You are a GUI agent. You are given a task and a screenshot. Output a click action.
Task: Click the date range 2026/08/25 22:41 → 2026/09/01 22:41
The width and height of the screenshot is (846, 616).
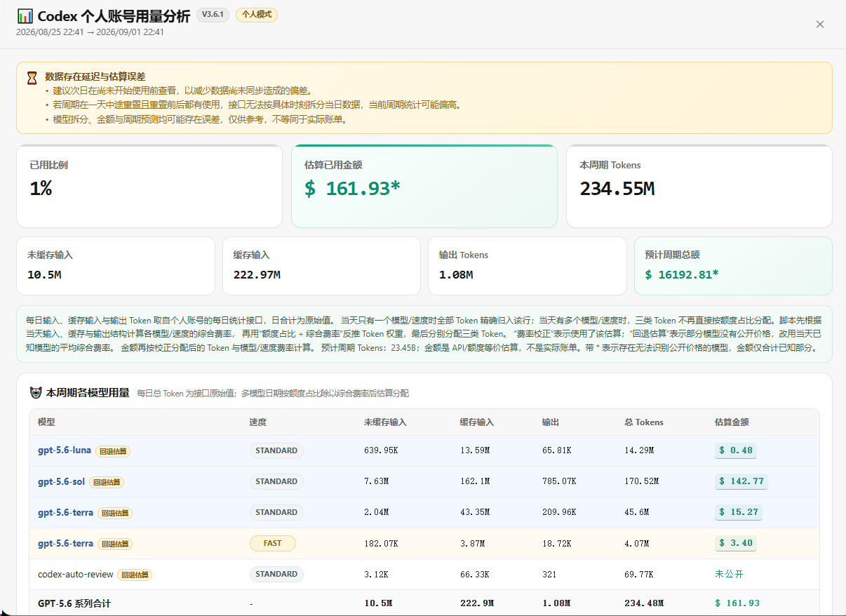[90, 32]
